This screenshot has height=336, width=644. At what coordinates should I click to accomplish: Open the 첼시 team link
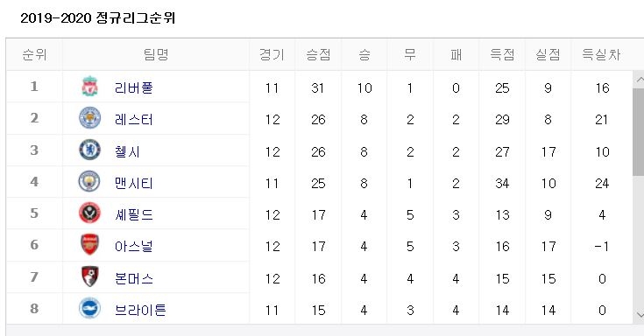[x=127, y=151]
